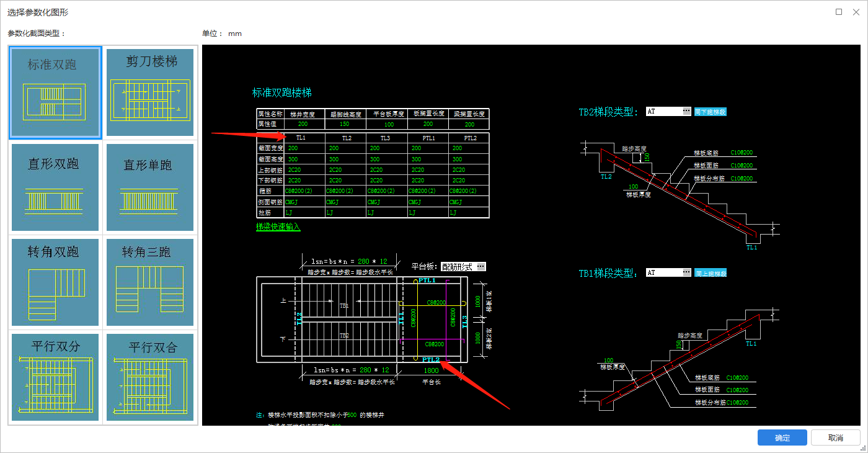
Task: Open the 梯梁快速输入 link
Action: pyautogui.click(x=278, y=227)
